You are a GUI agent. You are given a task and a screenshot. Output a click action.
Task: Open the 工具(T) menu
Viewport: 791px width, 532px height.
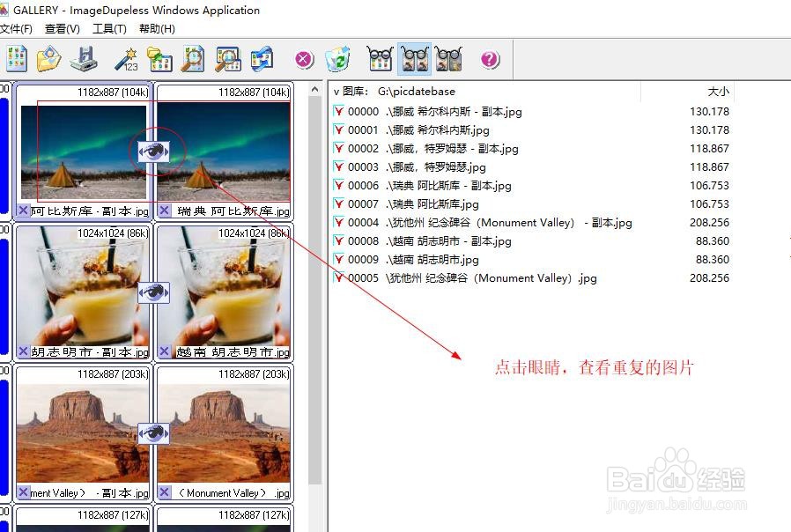pos(109,29)
